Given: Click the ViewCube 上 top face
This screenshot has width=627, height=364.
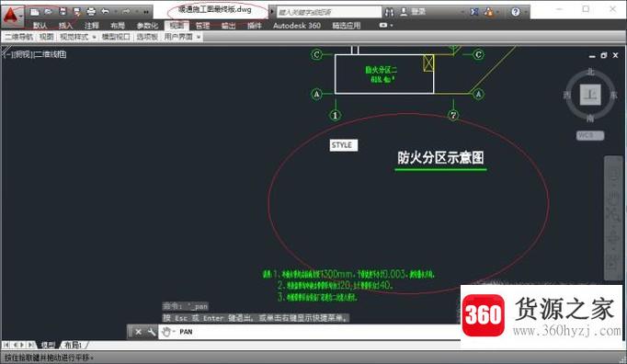Looking at the screenshot, I should point(590,95).
